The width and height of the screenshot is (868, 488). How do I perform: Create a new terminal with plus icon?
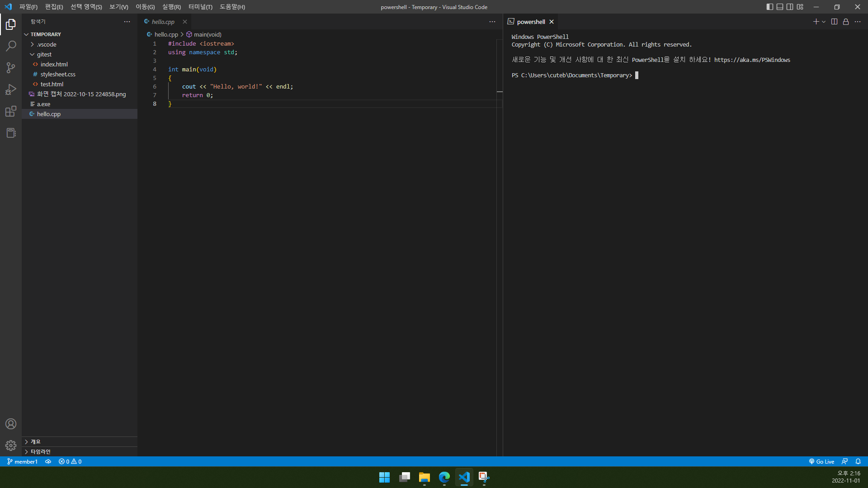coord(816,22)
